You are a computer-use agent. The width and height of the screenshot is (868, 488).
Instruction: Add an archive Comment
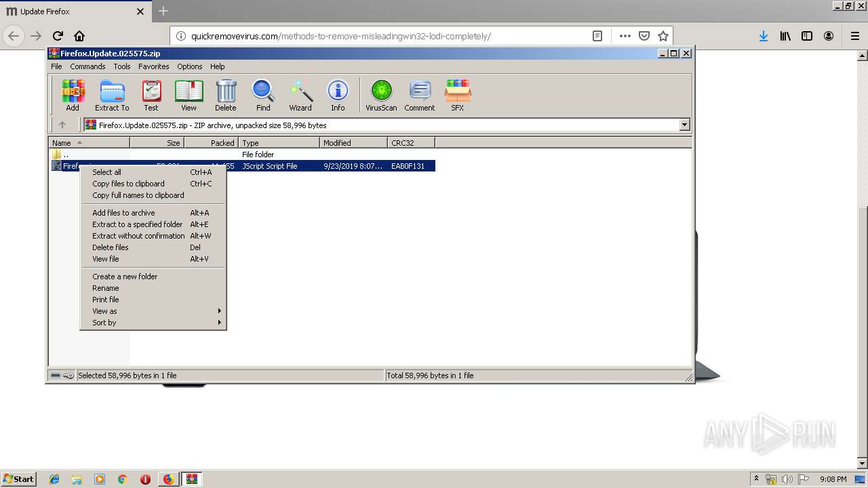tap(420, 95)
